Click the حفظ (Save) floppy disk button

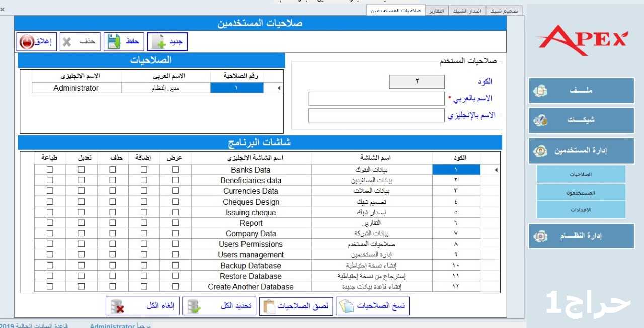click(x=124, y=42)
